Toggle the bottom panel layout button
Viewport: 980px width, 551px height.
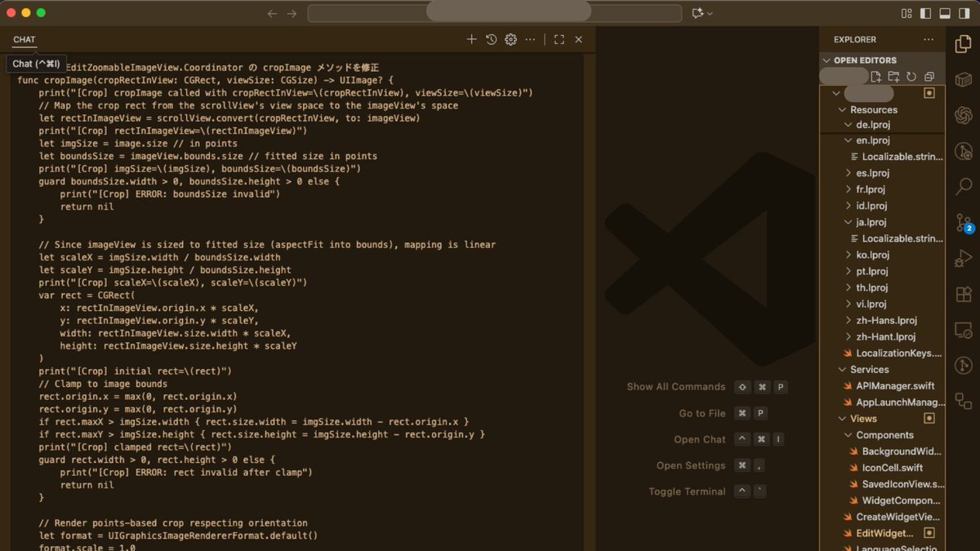click(944, 13)
